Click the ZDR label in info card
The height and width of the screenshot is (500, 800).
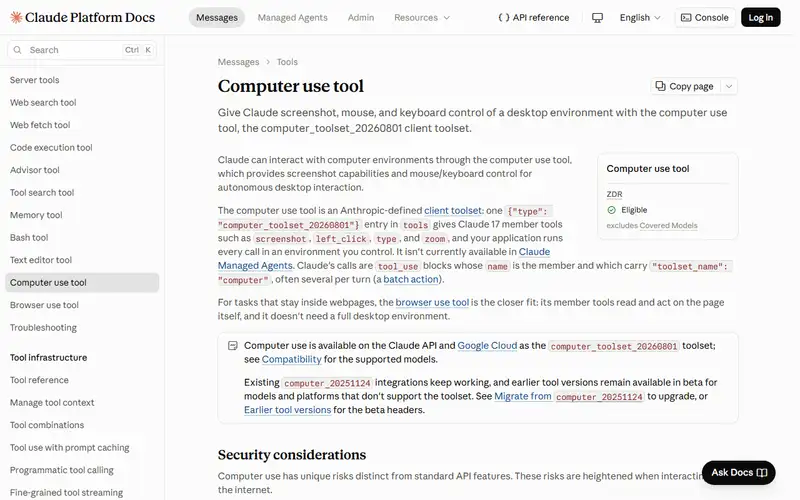tap(614, 194)
